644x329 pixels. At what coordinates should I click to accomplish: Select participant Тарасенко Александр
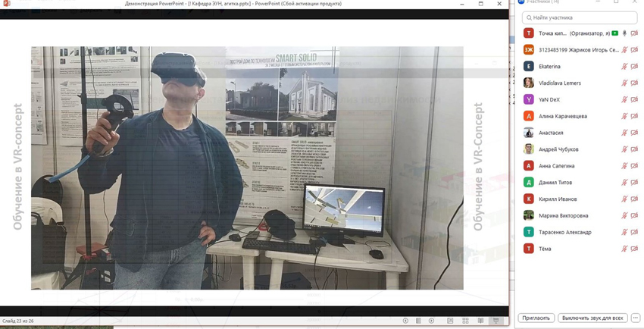pyautogui.click(x=580, y=232)
